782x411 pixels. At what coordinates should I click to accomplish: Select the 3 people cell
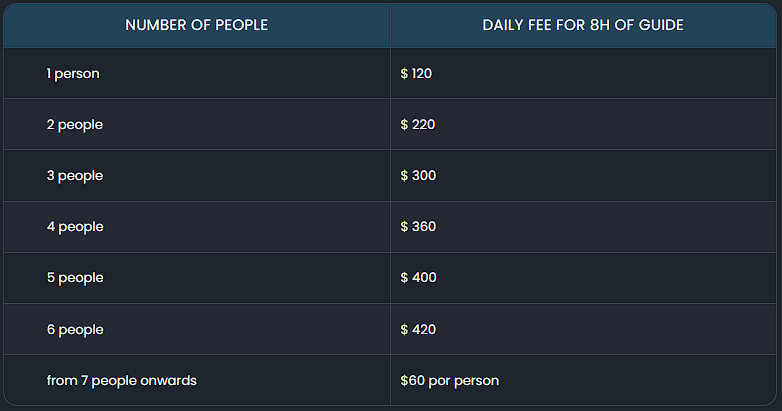pos(196,176)
